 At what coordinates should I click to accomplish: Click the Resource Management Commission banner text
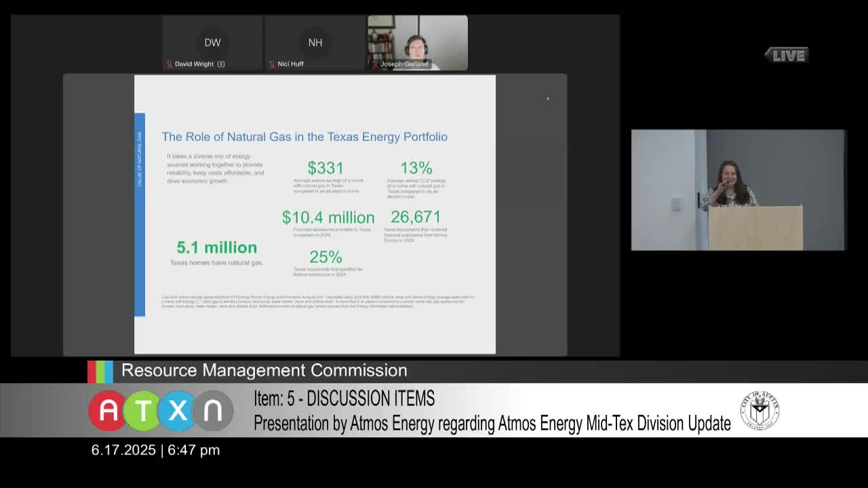tap(264, 371)
